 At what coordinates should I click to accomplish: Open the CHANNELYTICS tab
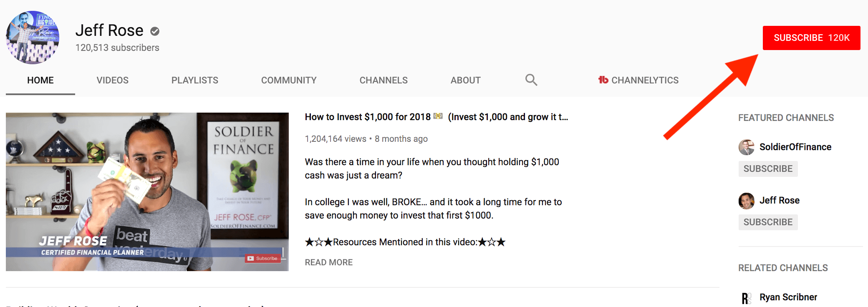click(638, 80)
